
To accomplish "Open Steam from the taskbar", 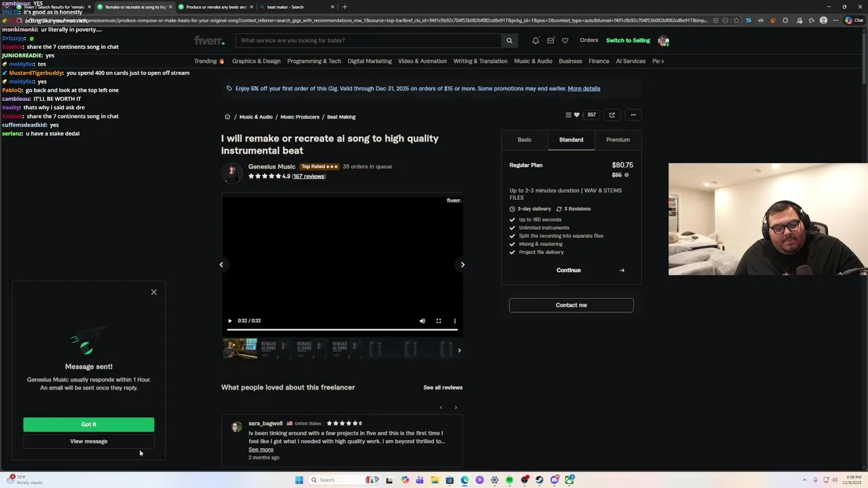I will coord(539,480).
